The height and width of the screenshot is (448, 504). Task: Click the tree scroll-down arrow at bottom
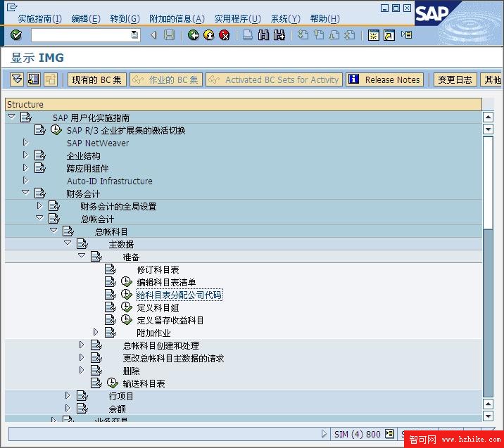[488, 416]
